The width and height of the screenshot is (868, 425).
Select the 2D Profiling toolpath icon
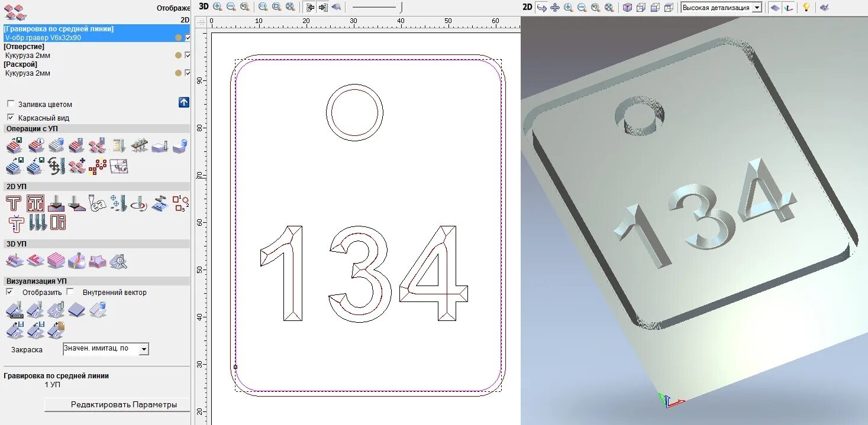(14, 204)
